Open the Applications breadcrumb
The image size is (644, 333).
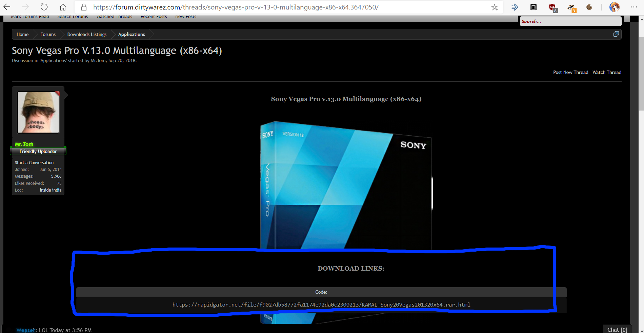click(x=132, y=34)
